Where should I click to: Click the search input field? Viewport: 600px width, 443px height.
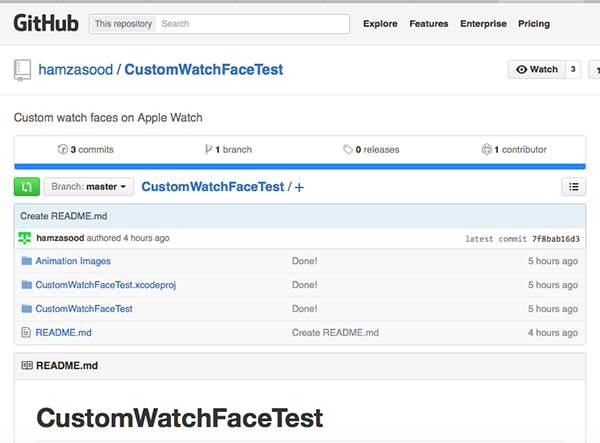point(253,24)
